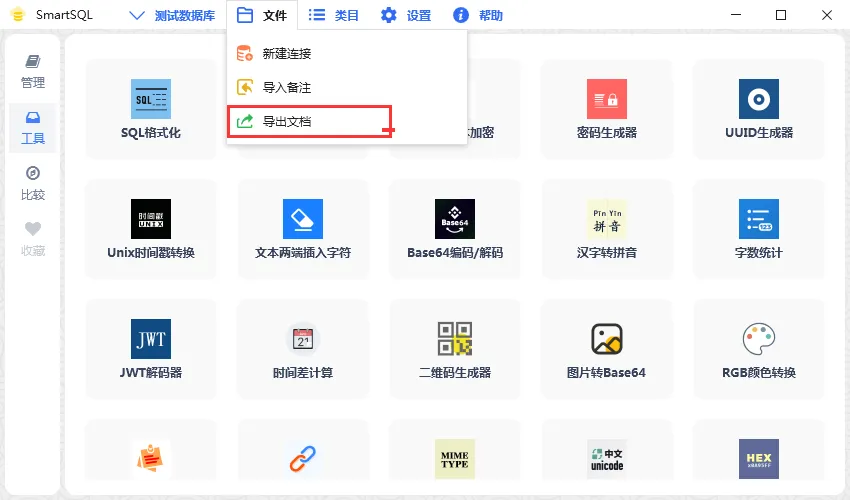This screenshot has width=850, height=500.
Task: Choose 新建连接 from the file menu
Action: coord(346,53)
